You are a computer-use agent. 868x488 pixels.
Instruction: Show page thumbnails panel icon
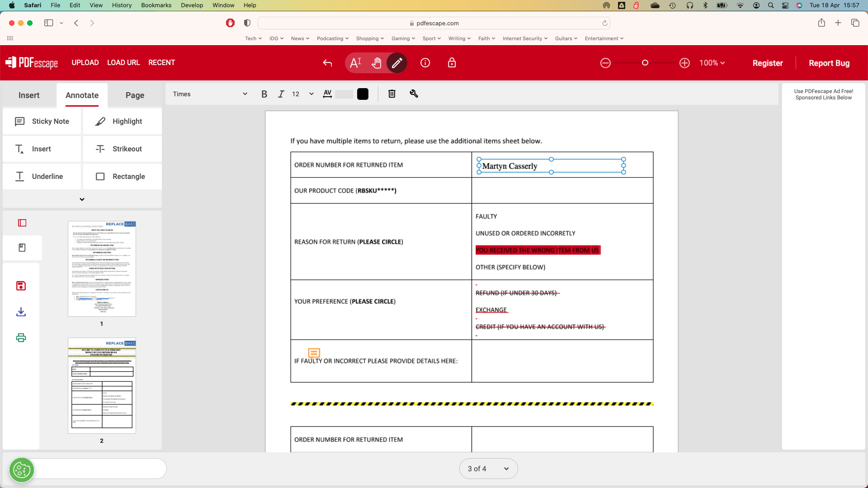[x=22, y=223]
